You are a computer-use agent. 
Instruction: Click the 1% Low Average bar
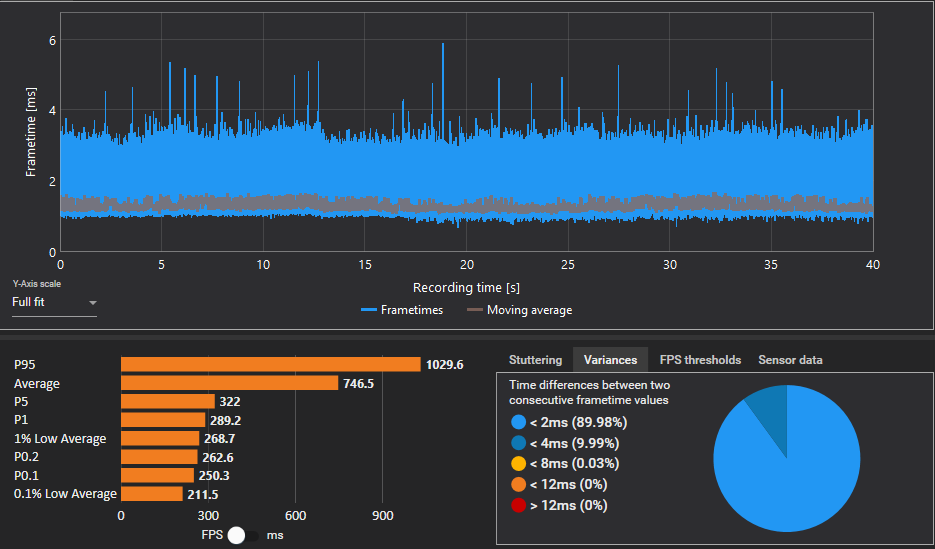[160, 439]
